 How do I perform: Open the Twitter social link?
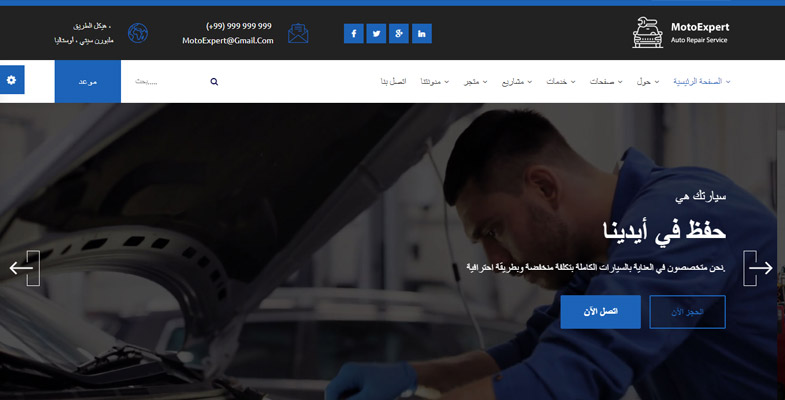click(x=376, y=34)
